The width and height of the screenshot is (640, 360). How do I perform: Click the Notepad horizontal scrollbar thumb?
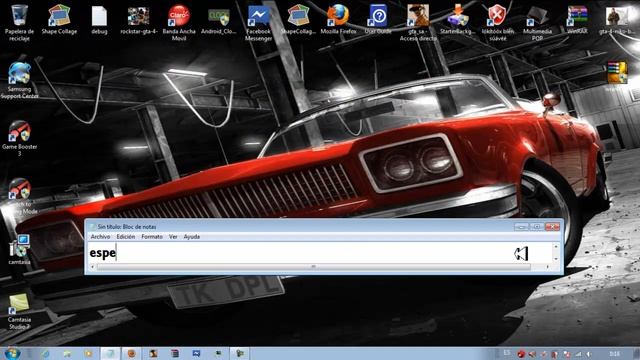coord(313,267)
